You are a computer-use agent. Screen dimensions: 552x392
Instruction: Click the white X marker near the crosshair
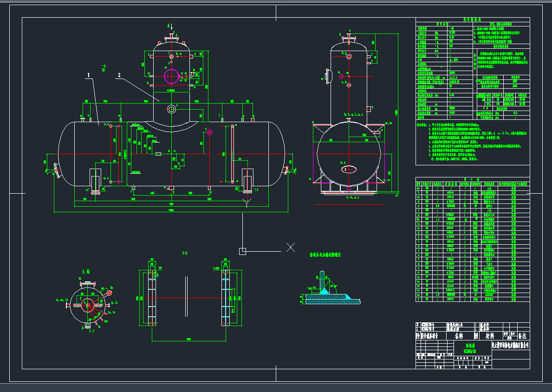tap(291, 247)
